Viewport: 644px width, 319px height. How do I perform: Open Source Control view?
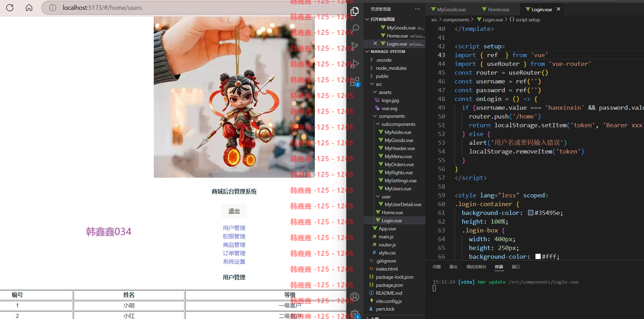(355, 46)
